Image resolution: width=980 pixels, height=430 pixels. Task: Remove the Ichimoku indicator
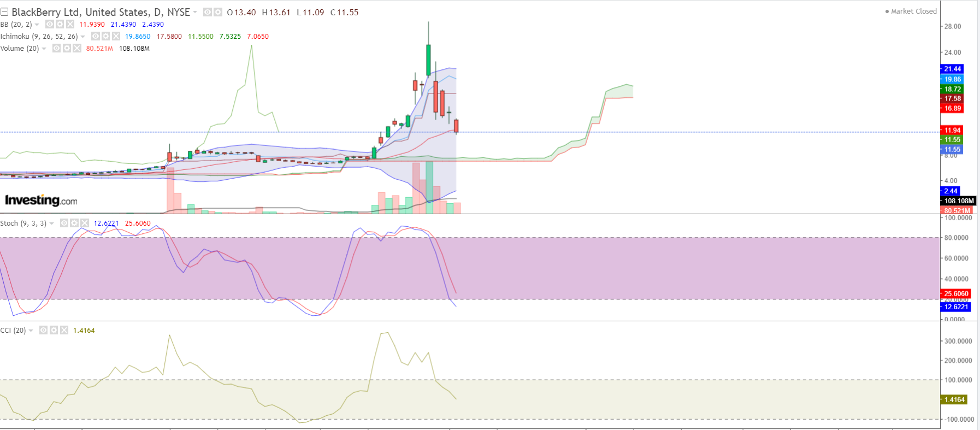[x=116, y=37]
